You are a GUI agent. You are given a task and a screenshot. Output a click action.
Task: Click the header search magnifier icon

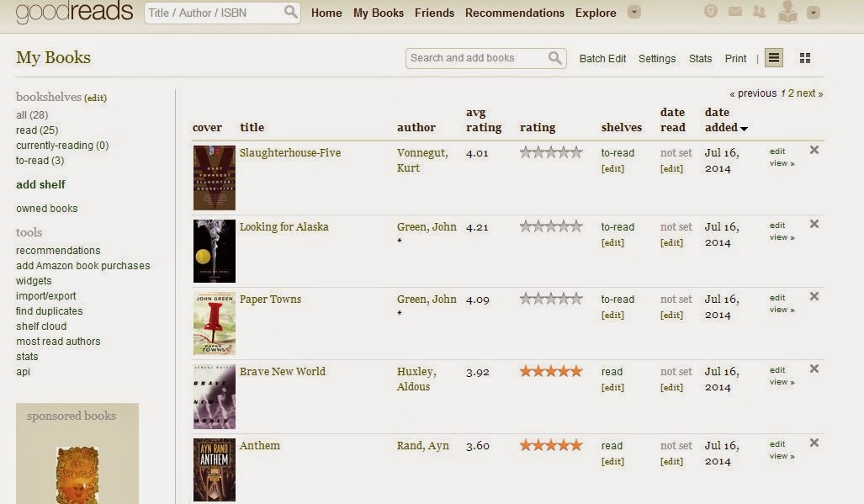pos(290,12)
